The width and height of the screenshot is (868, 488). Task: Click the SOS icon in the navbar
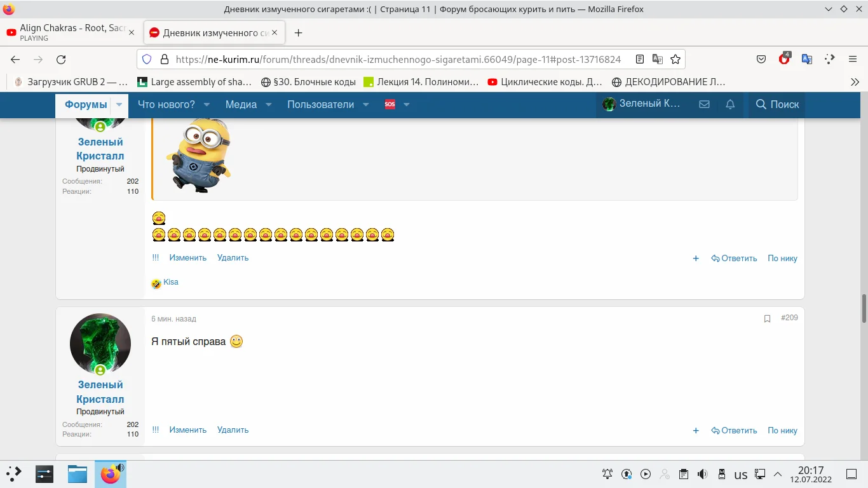(390, 104)
